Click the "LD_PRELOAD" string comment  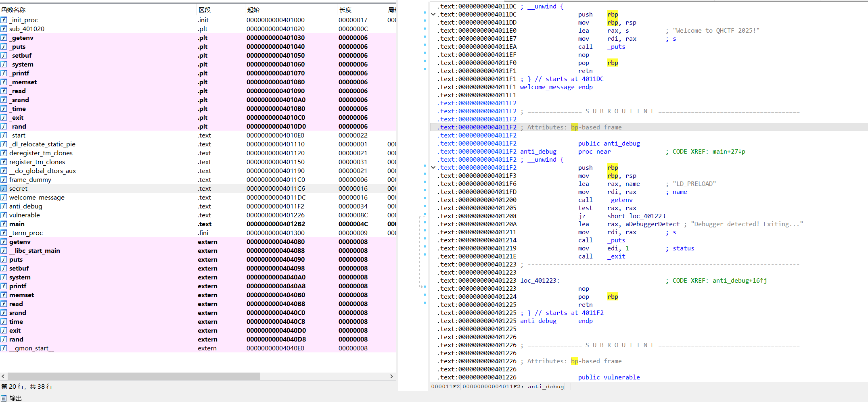click(x=694, y=183)
